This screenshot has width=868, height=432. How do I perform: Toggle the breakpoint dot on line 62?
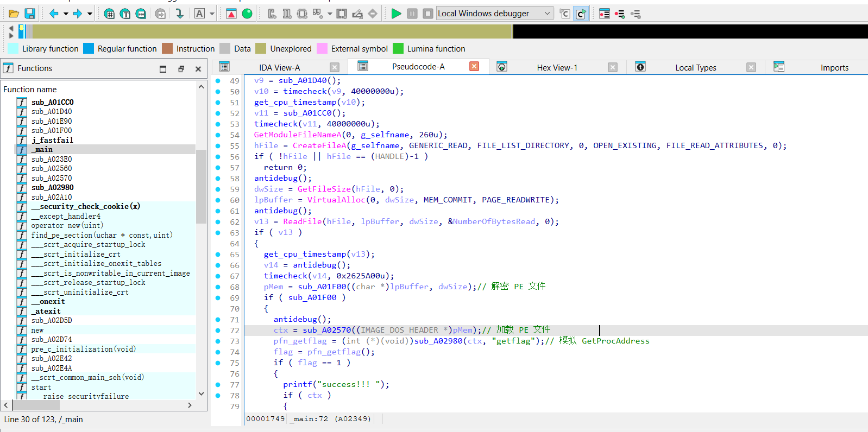click(218, 221)
